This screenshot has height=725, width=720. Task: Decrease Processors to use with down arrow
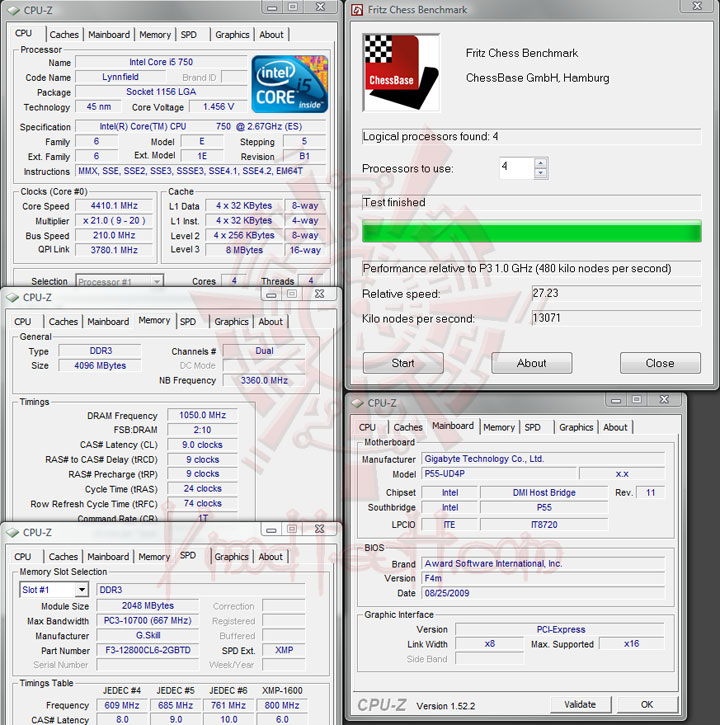coord(541,173)
